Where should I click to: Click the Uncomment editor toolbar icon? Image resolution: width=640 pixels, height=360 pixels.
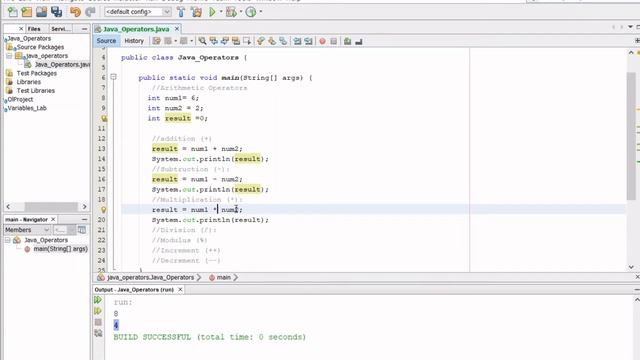click(359, 41)
